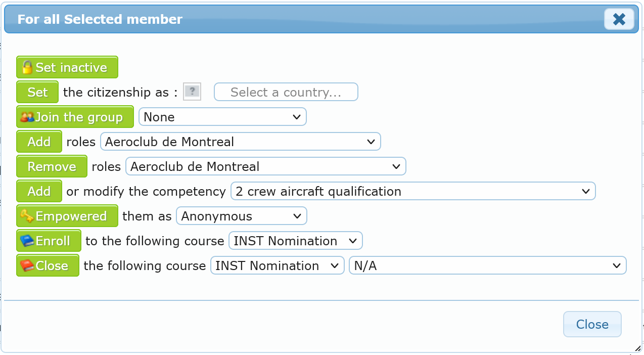Click the Close button at the dialog bottom
Image resolution: width=644 pixels, height=355 pixels.
click(592, 324)
